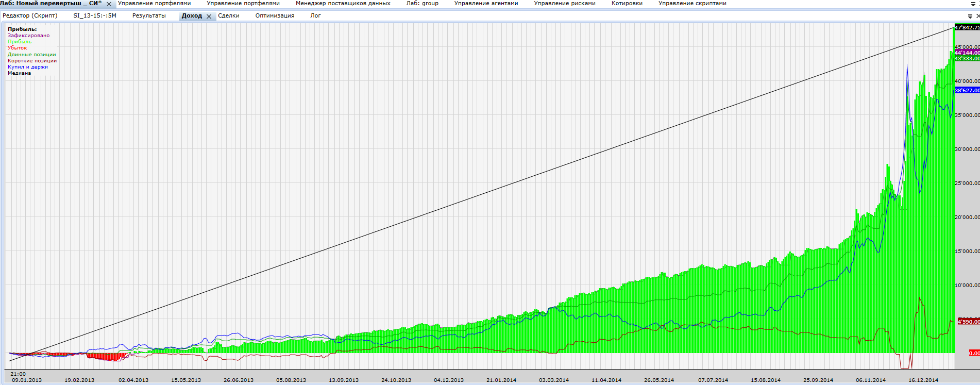Click the light green Прибыль legend entry
Screen dimensions: 980x385
point(20,42)
